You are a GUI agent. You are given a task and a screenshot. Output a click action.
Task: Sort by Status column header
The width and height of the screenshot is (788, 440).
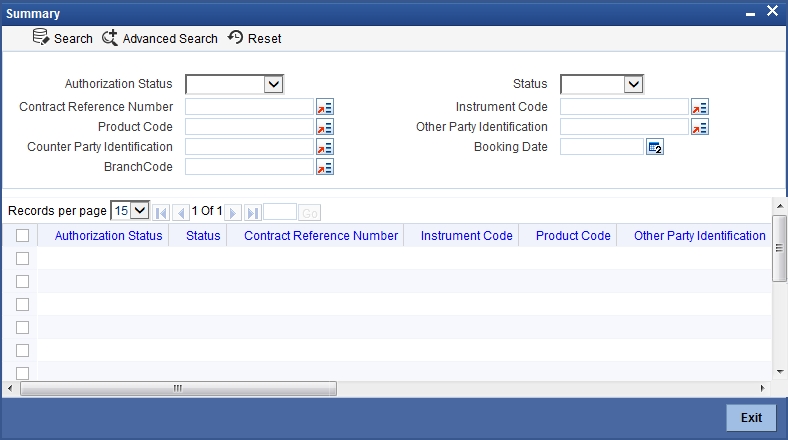[x=203, y=236]
